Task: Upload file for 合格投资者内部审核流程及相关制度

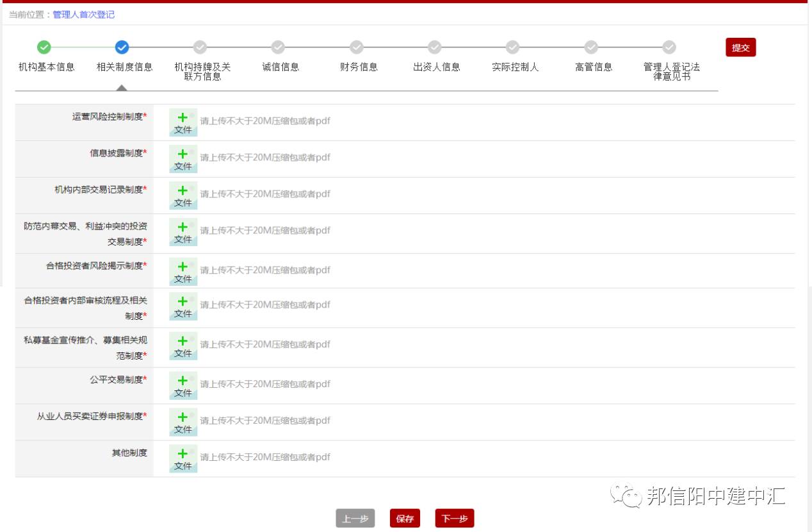Action: pyautogui.click(x=183, y=306)
